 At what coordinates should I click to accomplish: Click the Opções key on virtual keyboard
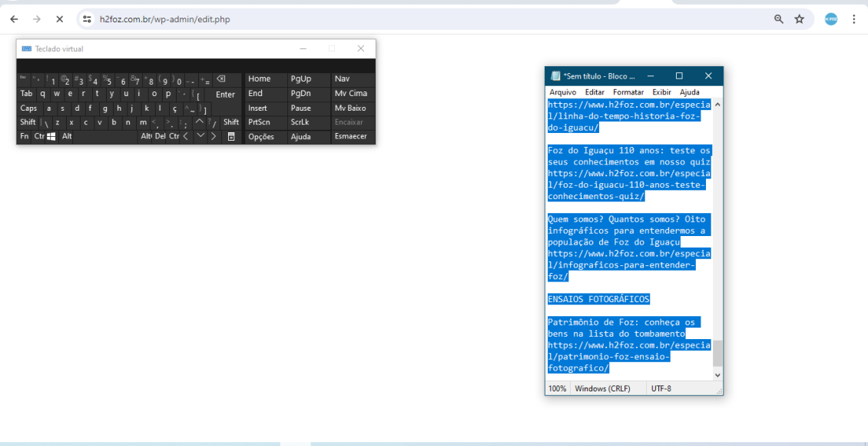(261, 137)
